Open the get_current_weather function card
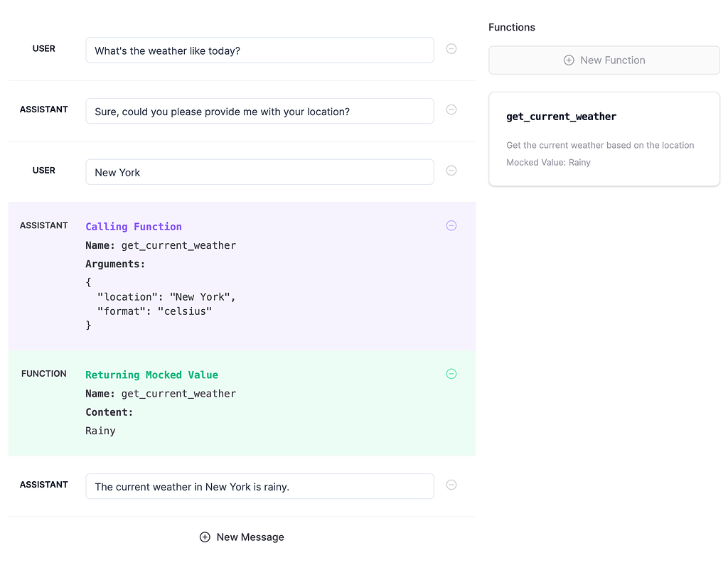 pyautogui.click(x=604, y=139)
